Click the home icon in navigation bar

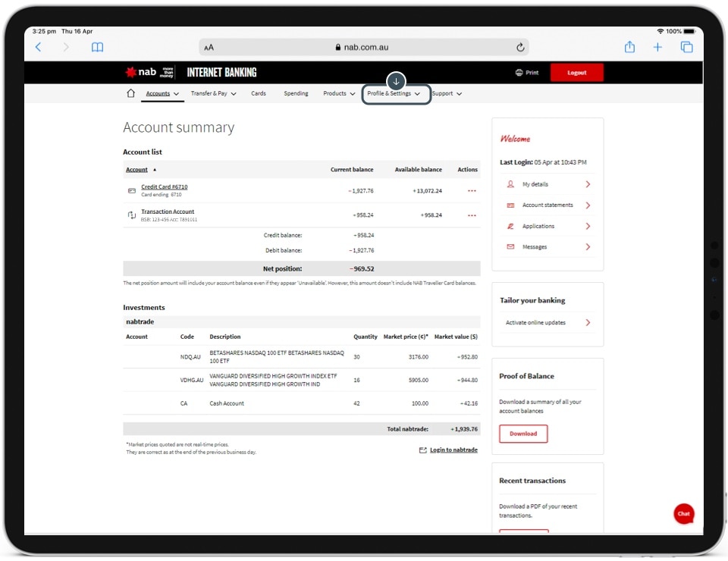click(130, 93)
